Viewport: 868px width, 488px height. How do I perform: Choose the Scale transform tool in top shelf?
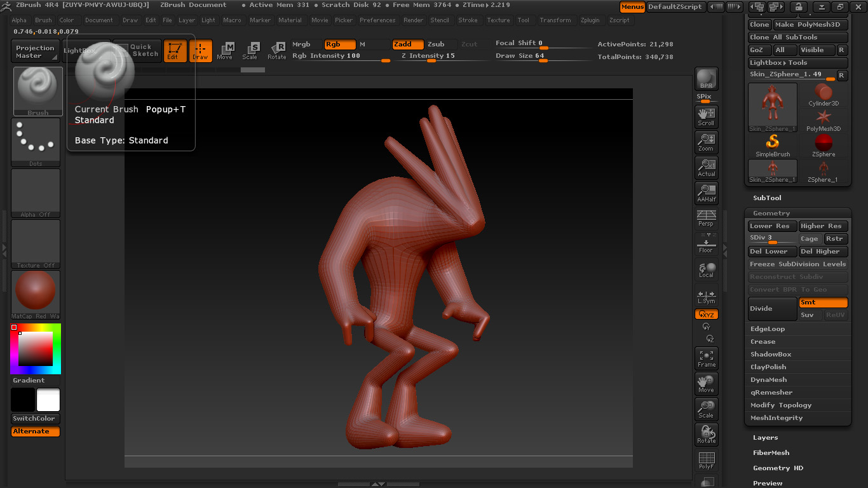tap(250, 51)
